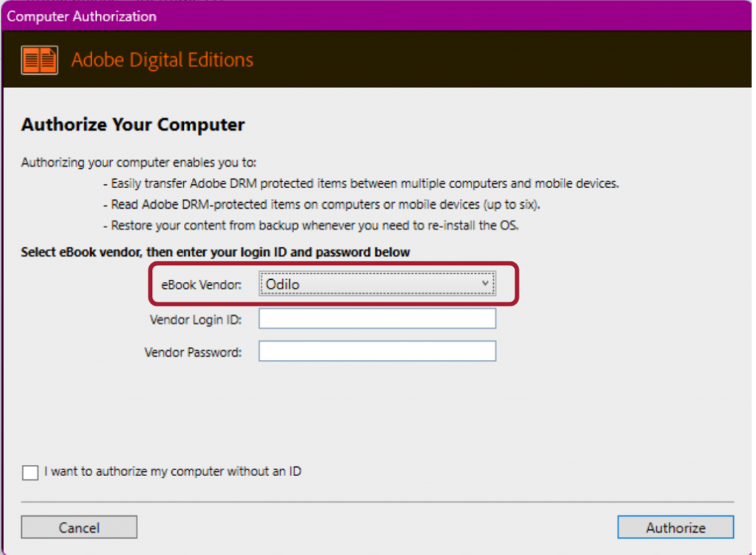Click the 'eBook Vendor:' label
The height and width of the screenshot is (555, 756).
[x=201, y=285]
